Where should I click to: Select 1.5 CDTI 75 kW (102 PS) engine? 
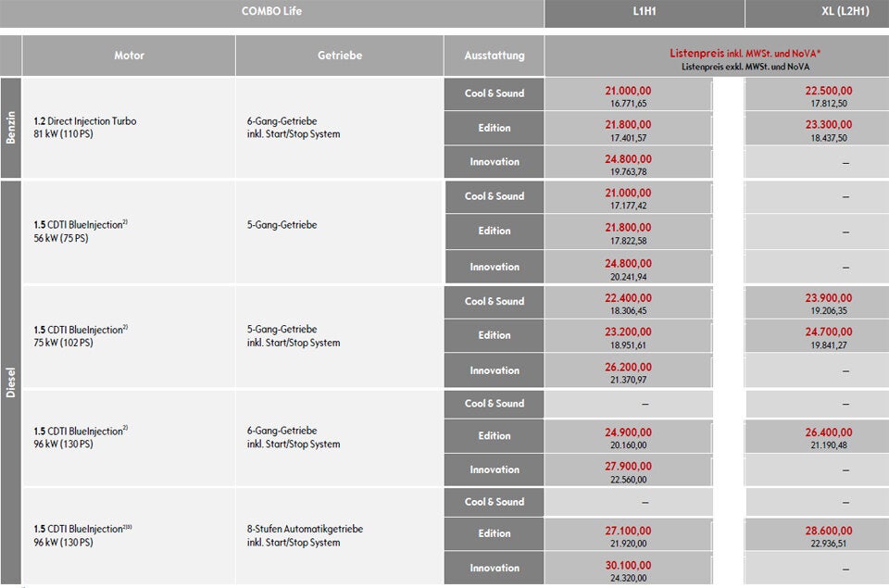point(81,336)
